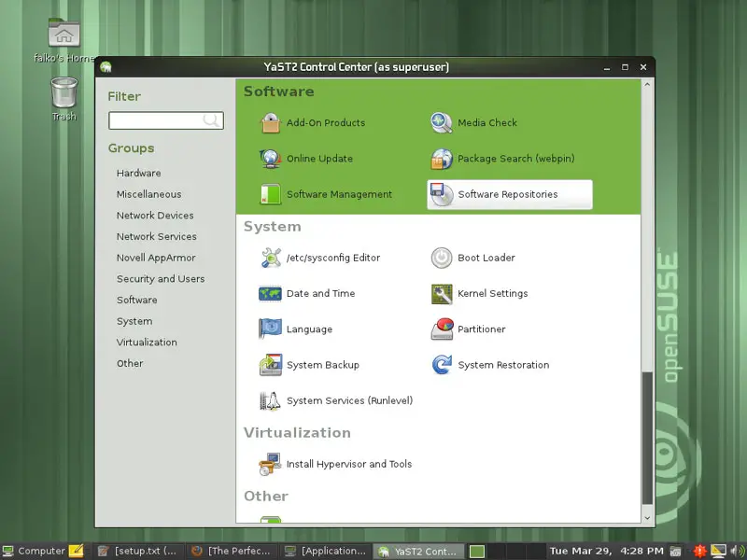Click the scrollbar down arrow
Image resolution: width=747 pixels, height=560 pixels.
coord(647,518)
